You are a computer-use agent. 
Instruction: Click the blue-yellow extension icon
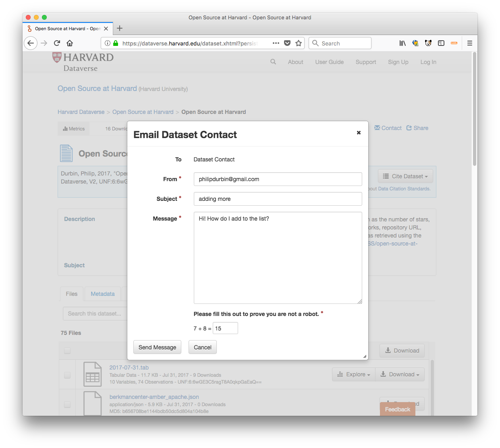click(x=415, y=43)
